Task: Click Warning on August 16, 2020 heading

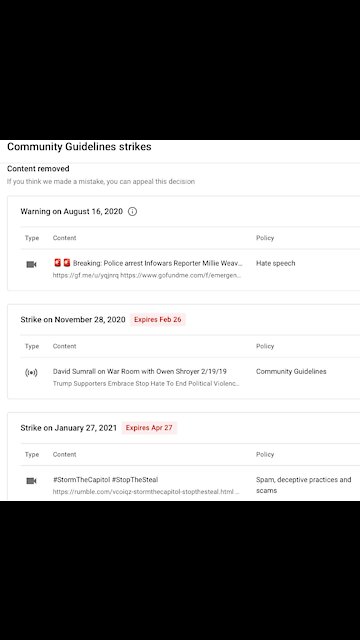Action: [x=71, y=211]
